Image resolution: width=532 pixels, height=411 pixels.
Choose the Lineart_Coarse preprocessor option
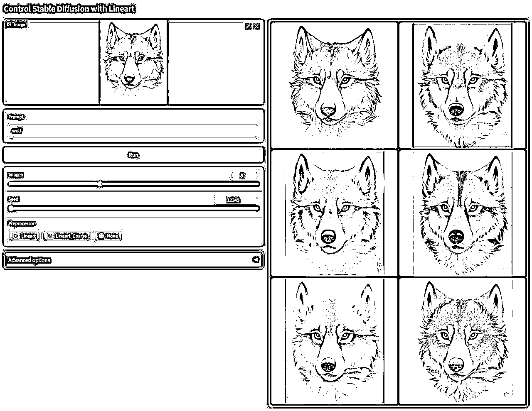pos(50,236)
